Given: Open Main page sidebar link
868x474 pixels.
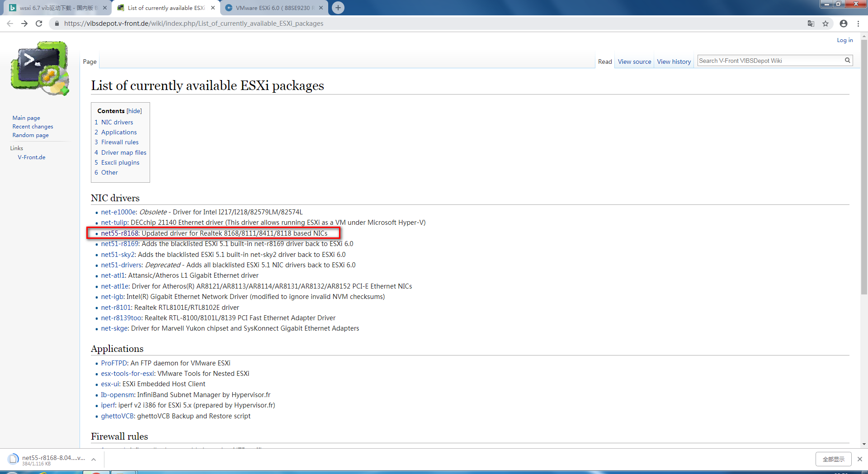Looking at the screenshot, I should coord(26,118).
